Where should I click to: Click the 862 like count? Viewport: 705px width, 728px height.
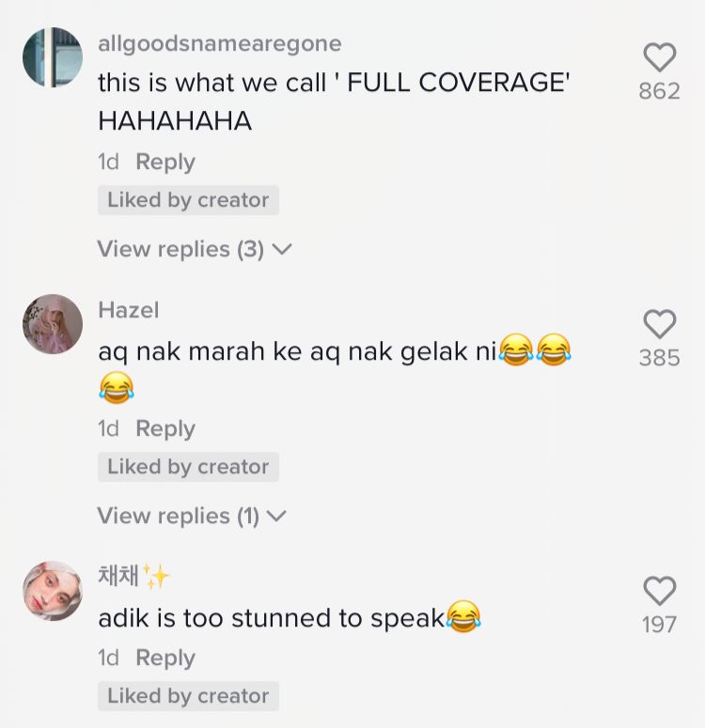click(x=660, y=91)
